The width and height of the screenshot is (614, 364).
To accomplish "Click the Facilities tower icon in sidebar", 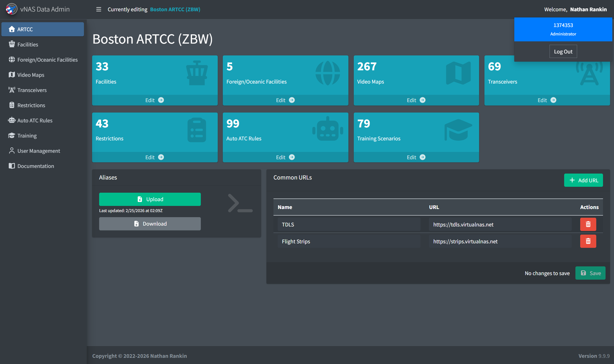I will 12,44.
